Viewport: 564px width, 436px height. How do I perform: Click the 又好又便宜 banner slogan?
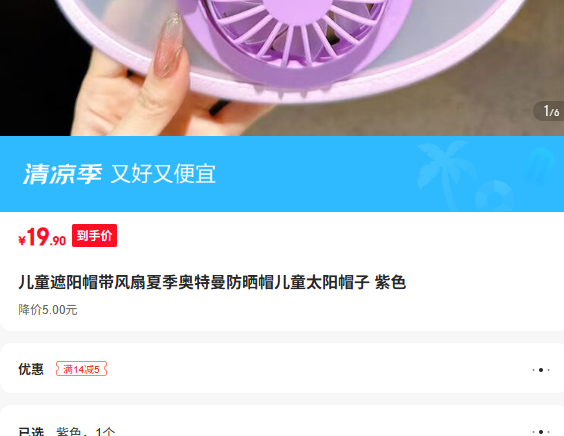click(x=163, y=174)
